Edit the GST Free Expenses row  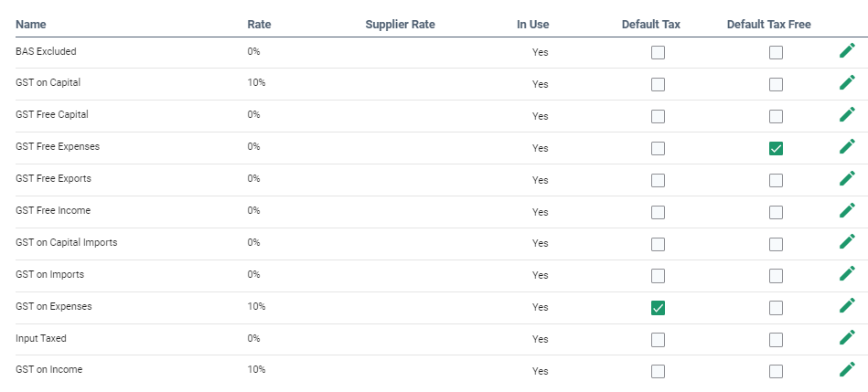(x=847, y=147)
